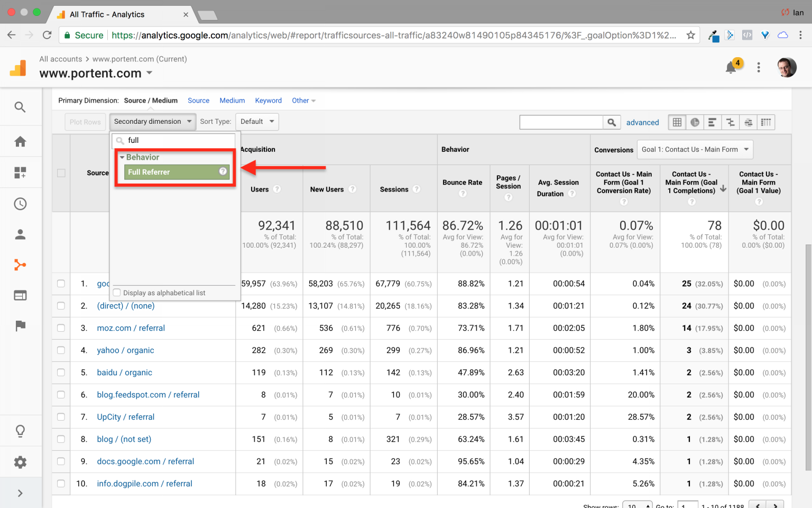Image resolution: width=812 pixels, height=508 pixels.
Task: Select checkbox for baidu / organic row
Action: pyautogui.click(x=61, y=373)
